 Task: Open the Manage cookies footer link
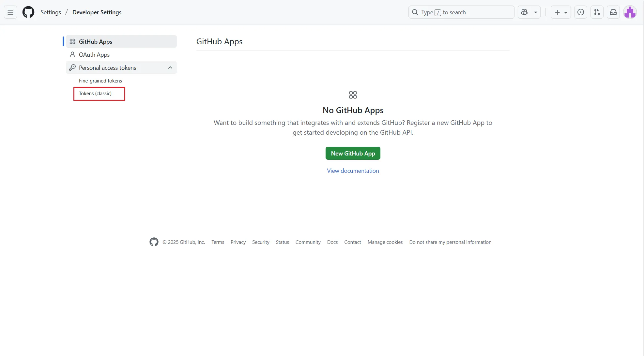click(x=385, y=242)
